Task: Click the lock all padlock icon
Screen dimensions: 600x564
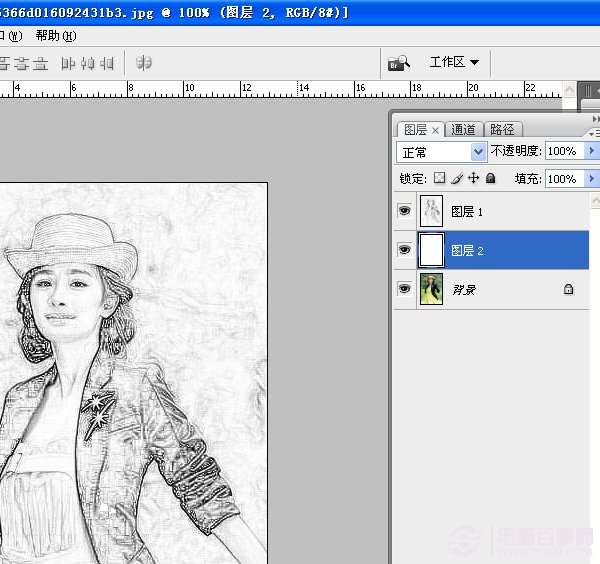Action: [490, 179]
